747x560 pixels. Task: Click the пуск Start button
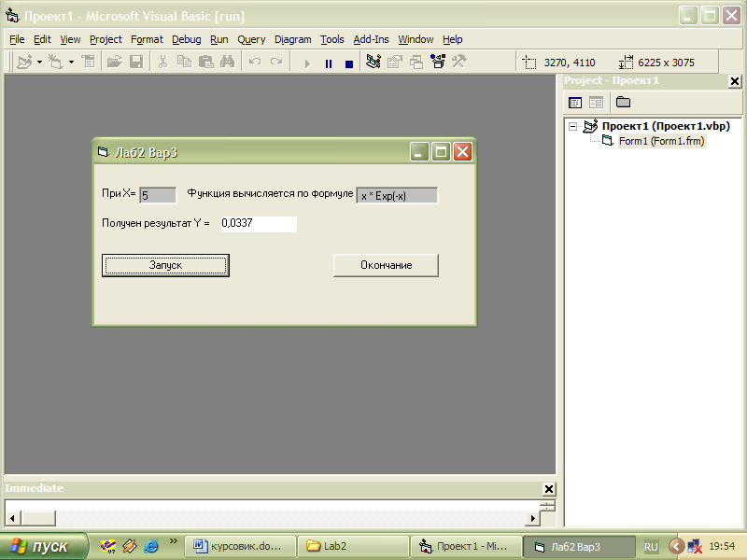(44, 546)
